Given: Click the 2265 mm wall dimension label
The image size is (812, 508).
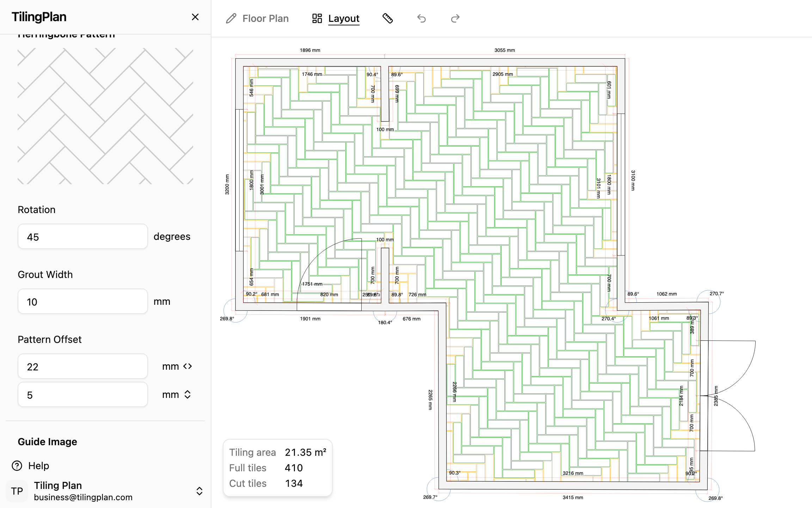Looking at the screenshot, I should click(x=430, y=400).
